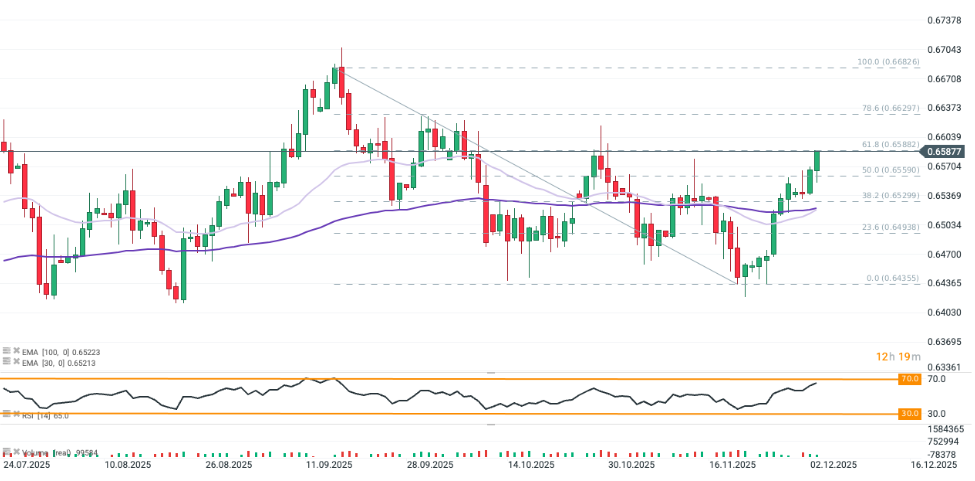
Task: Select the 100.0 Fibonacci level at 0.66826
Action: pos(888,62)
